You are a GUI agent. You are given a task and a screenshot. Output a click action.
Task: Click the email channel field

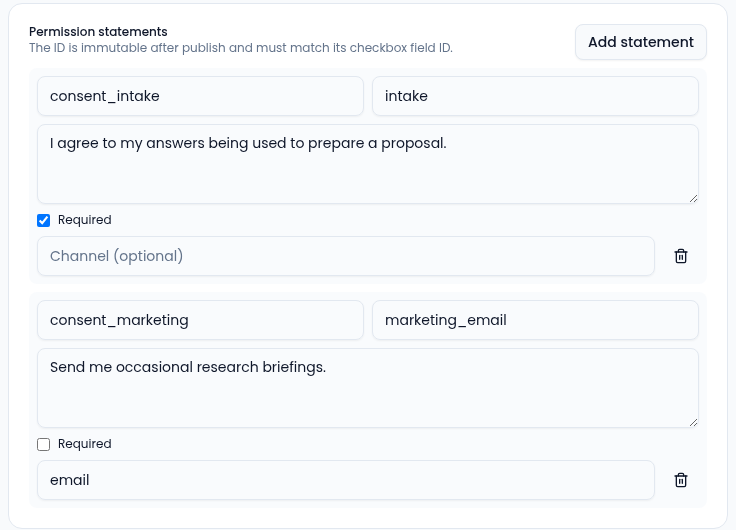click(x=346, y=480)
